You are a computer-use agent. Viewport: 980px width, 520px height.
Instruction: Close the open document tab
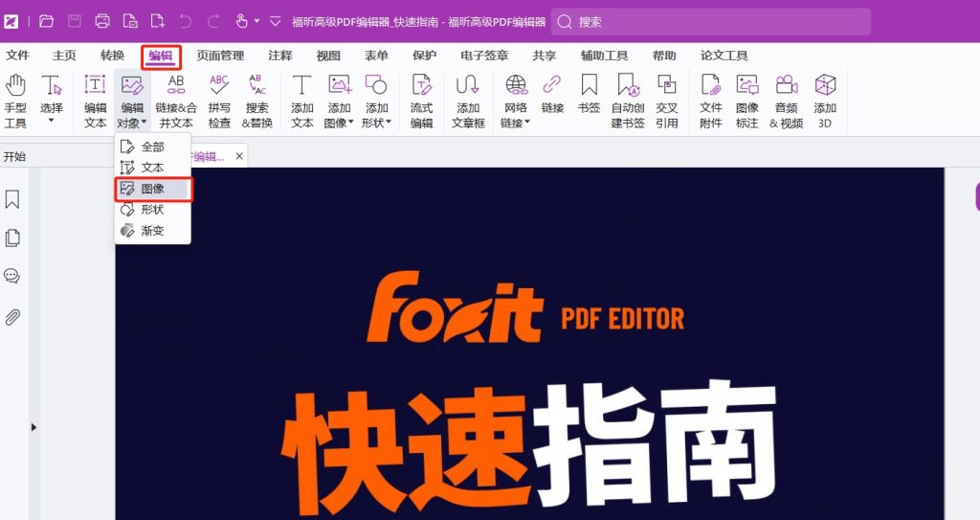point(239,156)
